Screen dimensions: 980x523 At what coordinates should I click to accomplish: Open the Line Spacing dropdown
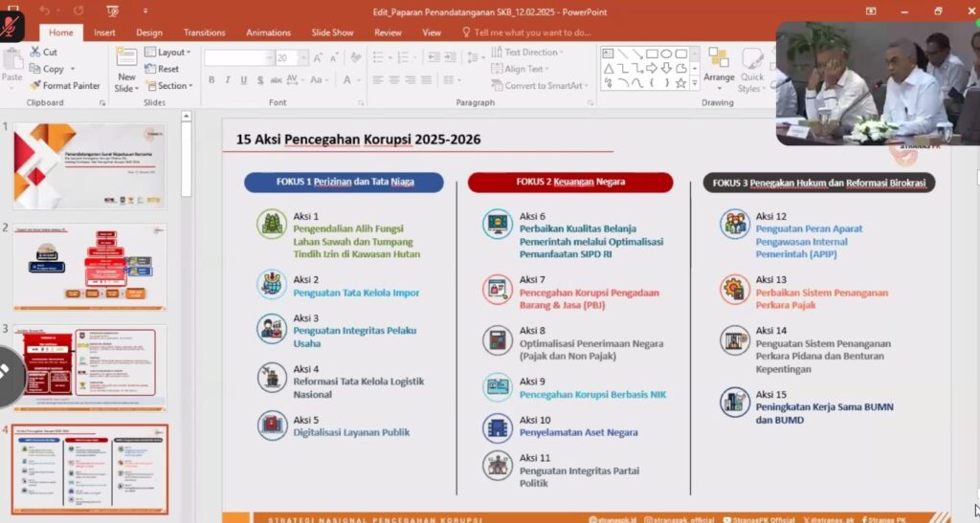tap(475, 57)
